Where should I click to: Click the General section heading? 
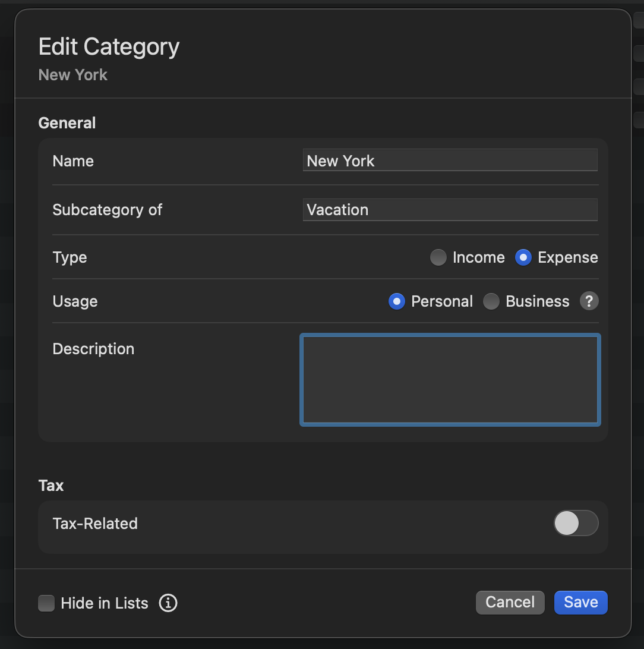pos(67,123)
